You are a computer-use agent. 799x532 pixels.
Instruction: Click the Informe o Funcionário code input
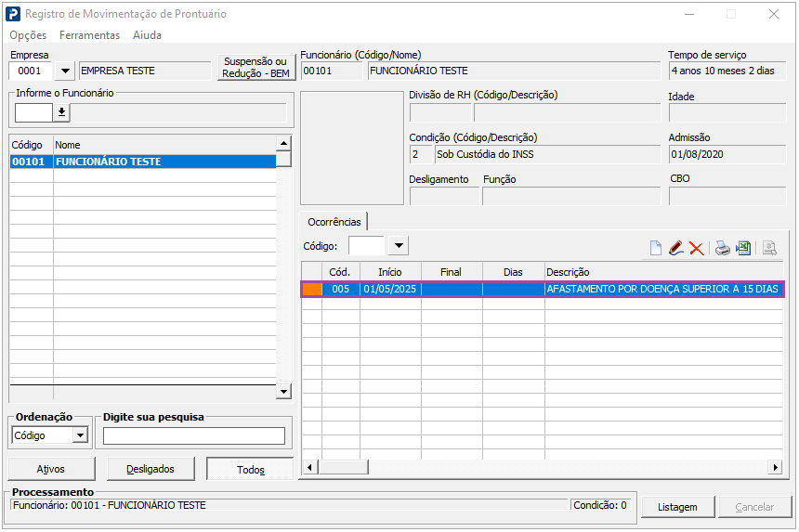(x=33, y=112)
